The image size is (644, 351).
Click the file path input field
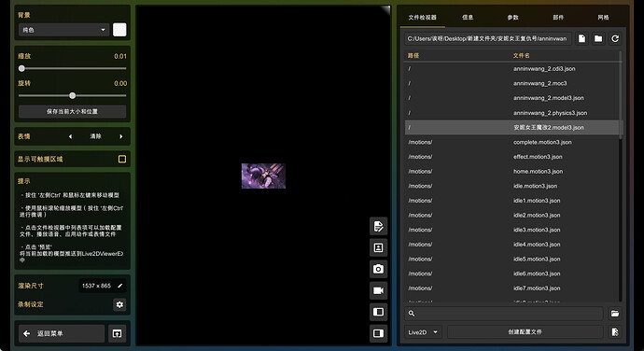(x=487, y=38)
